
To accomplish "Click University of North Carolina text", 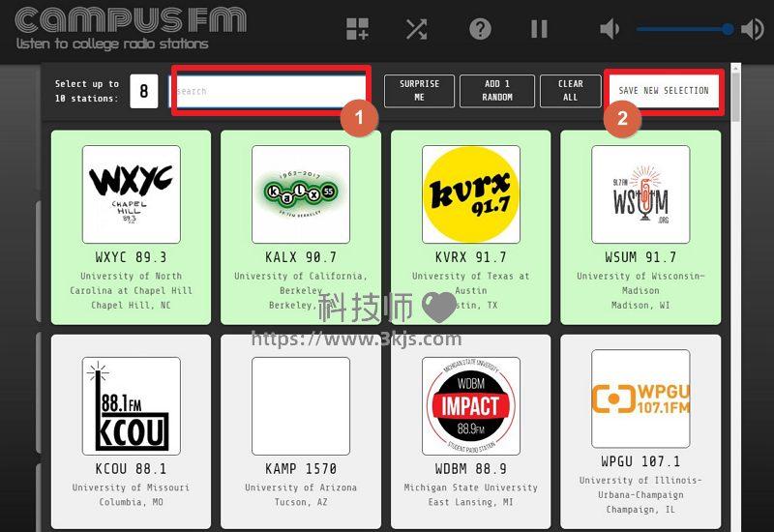I will 132,283.
